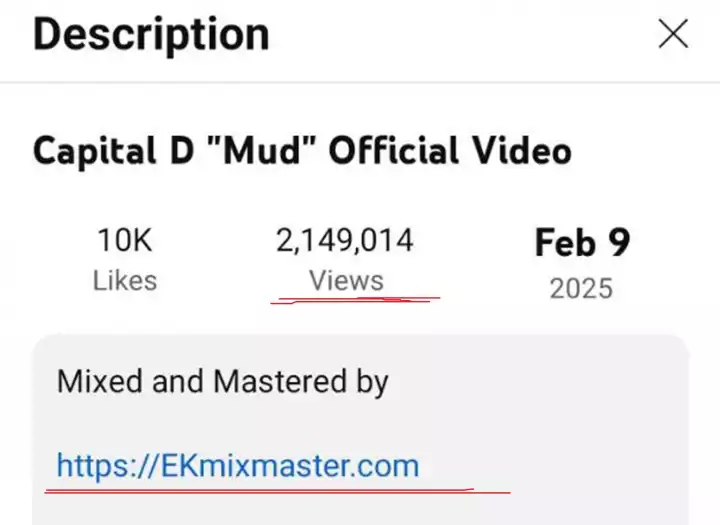Click the red underline beneath the EKmixmaster link
The image size is (720, 525).
coord(277,491)
